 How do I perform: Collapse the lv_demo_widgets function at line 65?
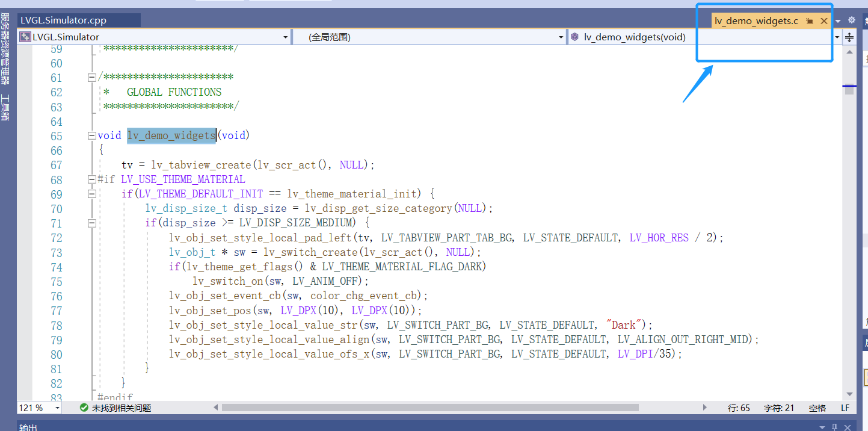coord(91,135)
